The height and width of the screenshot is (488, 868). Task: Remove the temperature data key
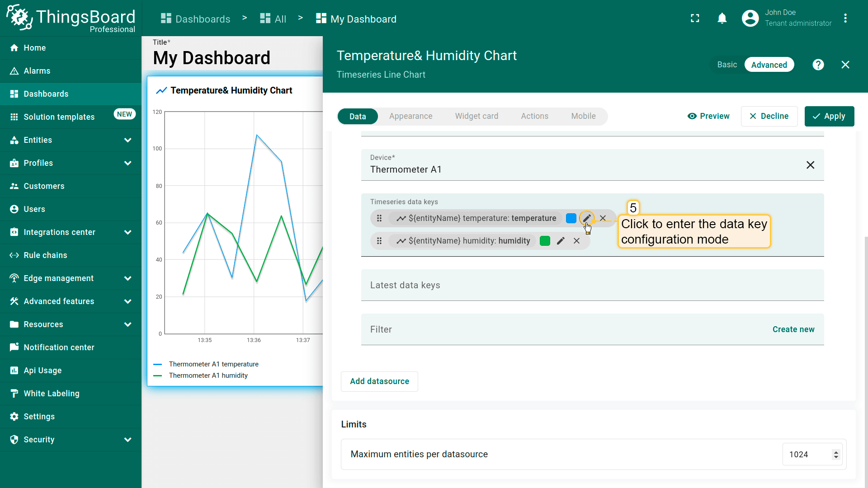pos(603,218)
